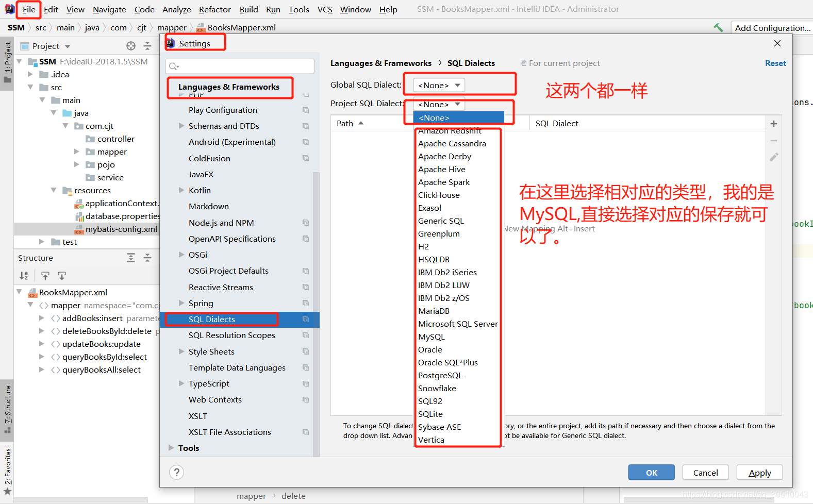The width and height of the screenshot is (813, 504).
Task: Click the add mapping plus icon
Action: pyautogui.click(x=774, y=124)
